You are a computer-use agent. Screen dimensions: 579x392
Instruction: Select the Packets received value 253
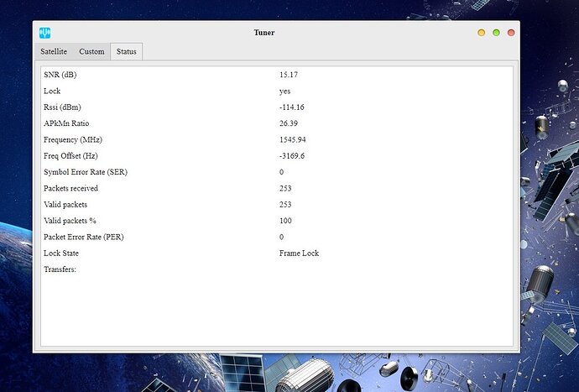tap(285, 188)
